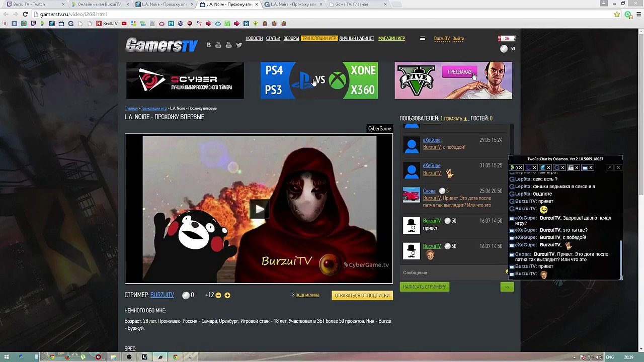
Task: Click the taskbar clock showing 20:39
Action: (628, 357)
